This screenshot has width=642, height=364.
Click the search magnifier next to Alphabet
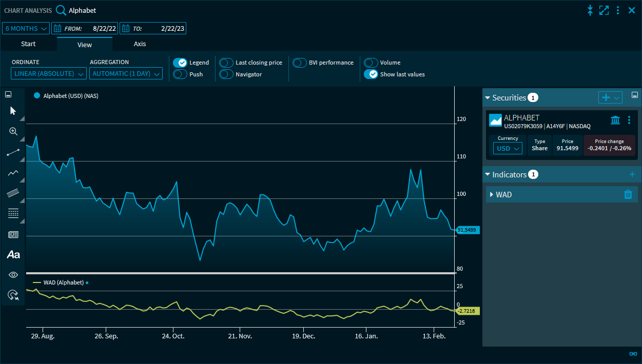[x=61, y=10]
